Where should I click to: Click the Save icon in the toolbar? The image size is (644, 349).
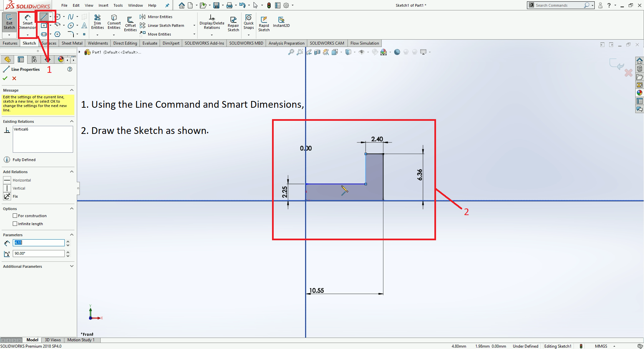pos(216,5)
